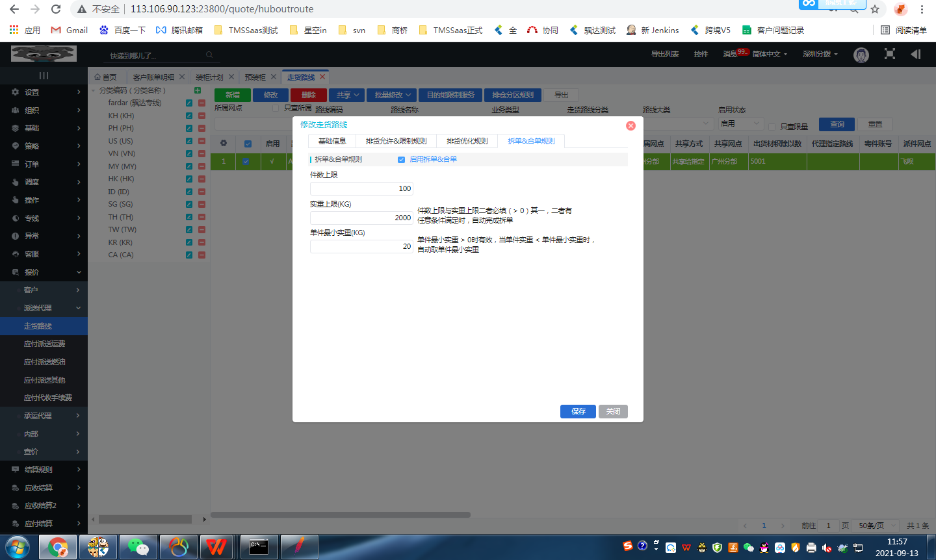The image size is (936, 560).
Task: Switch to the 排货优化规则 tab
Action: pyautogui.click(x=467, y=141)
